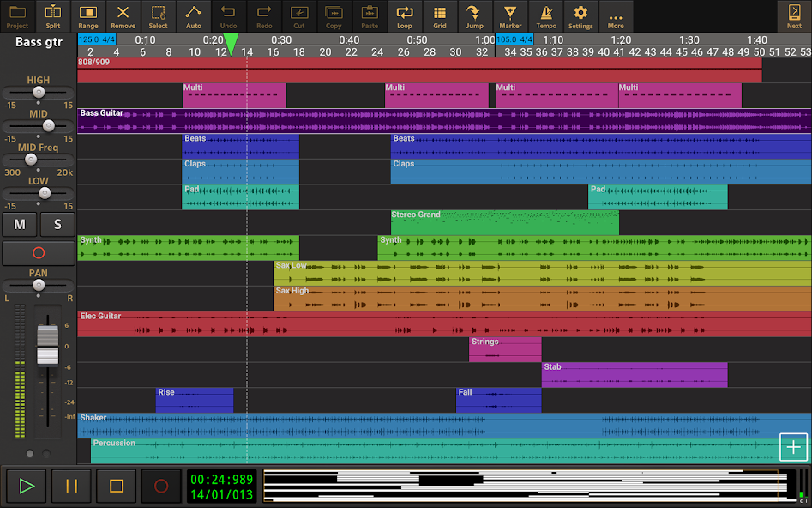Open the Marker tool

[x=510, y=15]
